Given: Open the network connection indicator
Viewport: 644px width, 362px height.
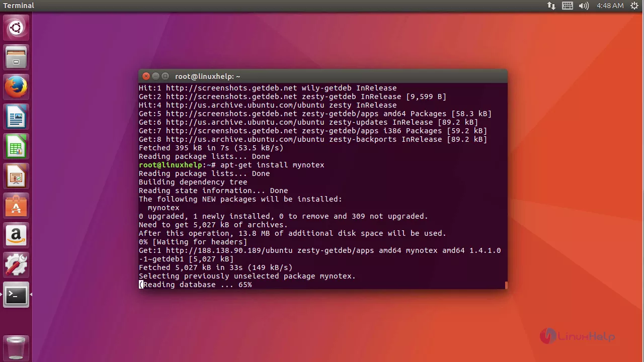Looking at the screenshot, I should pos(551,6).
